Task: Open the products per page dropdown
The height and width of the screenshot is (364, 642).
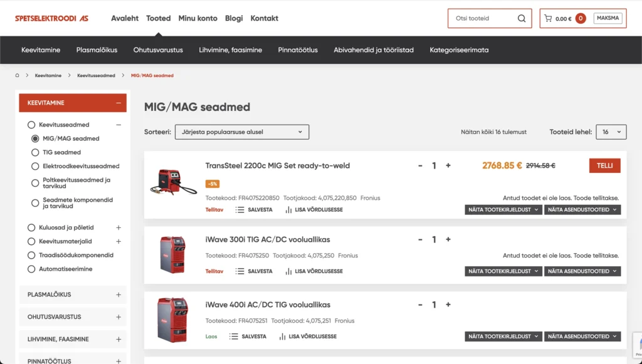Action: [611, 132]
